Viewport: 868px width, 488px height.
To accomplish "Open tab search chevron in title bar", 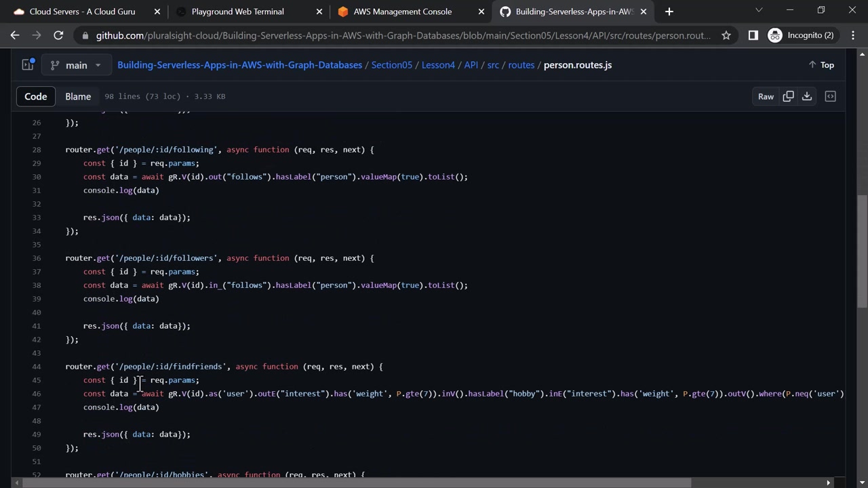I will coord(759,11).
